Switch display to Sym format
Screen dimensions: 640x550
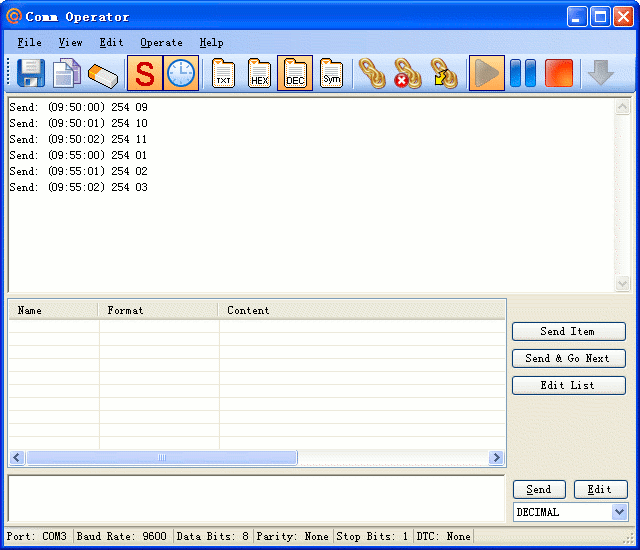click(331, 73)
